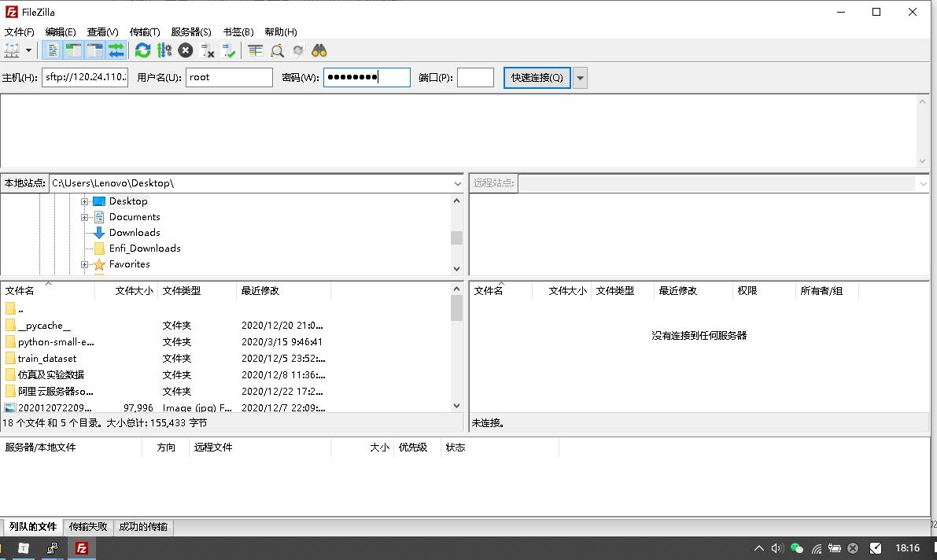
Task: Select the 阿里云服务器so... folder row
Action: click(225, 392)
